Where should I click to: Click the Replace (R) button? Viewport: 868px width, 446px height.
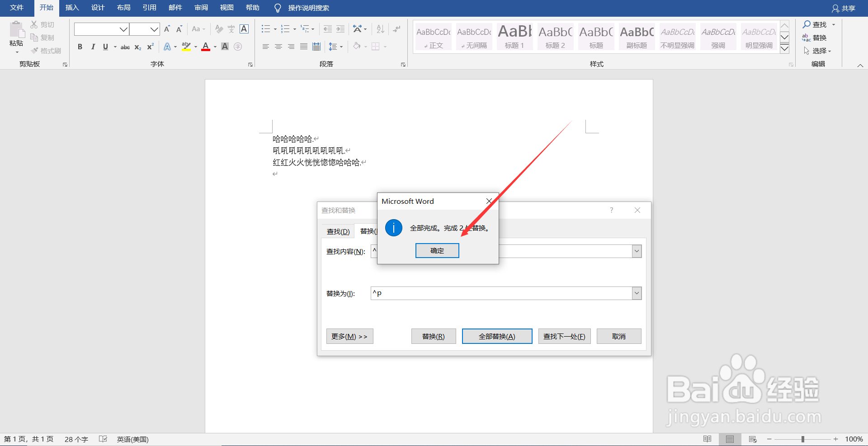434,337
